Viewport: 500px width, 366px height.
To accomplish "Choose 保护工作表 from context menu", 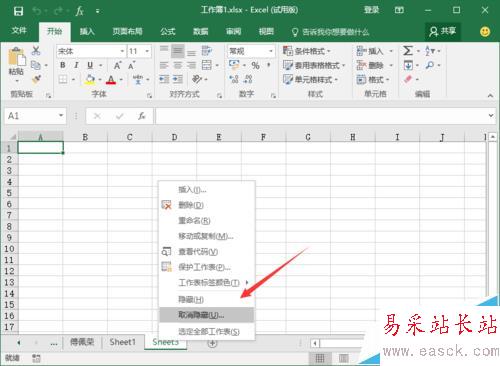I will click(x=207, y=267).
